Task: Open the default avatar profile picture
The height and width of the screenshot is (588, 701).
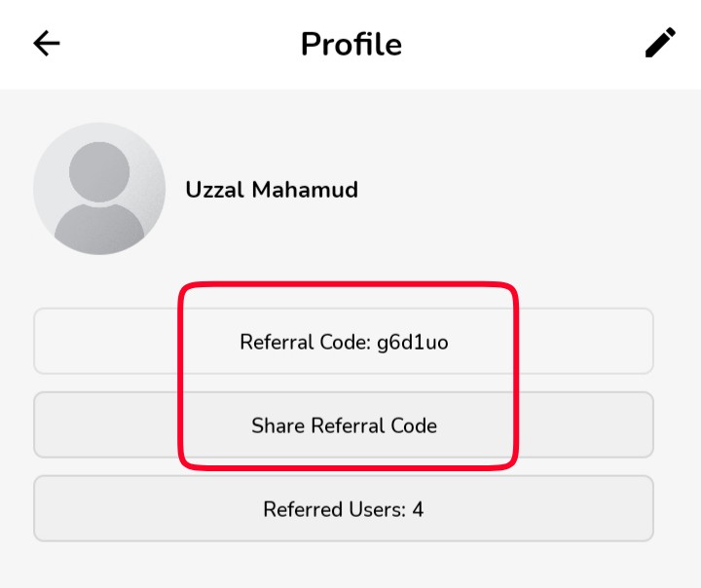Action: [99, 189]
